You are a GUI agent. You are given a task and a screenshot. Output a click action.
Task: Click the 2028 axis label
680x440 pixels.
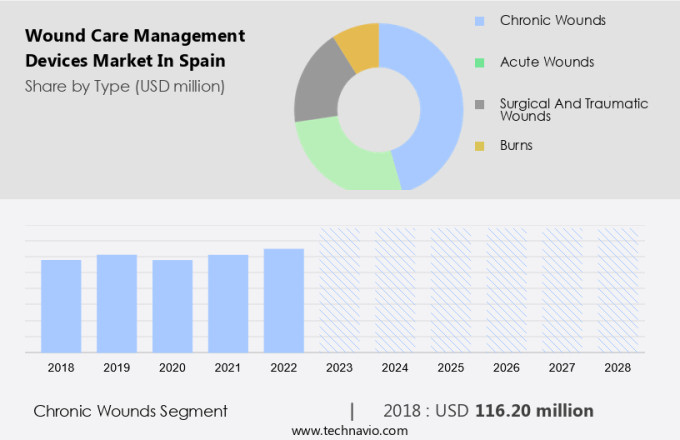click(x=618, y=368)
